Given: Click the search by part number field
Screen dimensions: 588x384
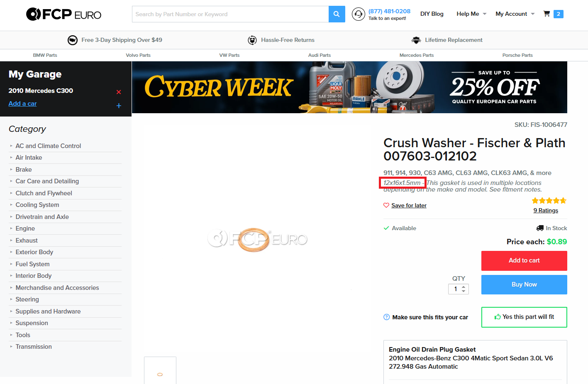Looking at the screenshot, I should point(230,14).
